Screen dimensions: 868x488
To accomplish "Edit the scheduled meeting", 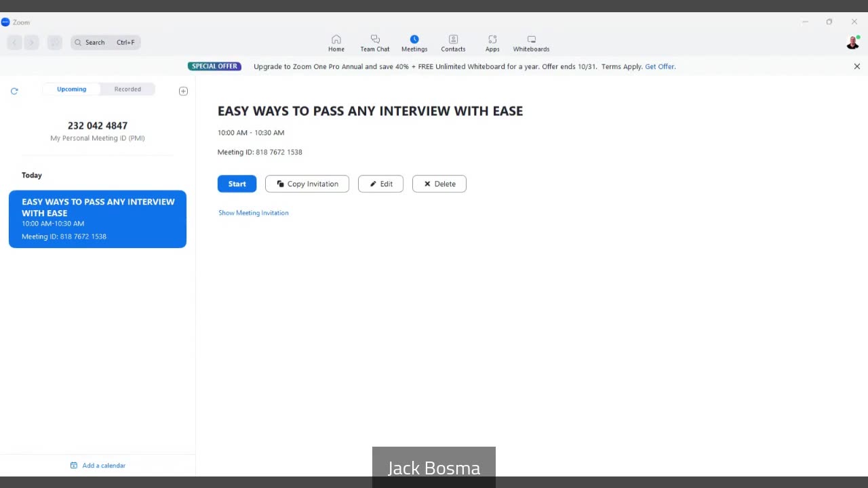I will point(380,184).
